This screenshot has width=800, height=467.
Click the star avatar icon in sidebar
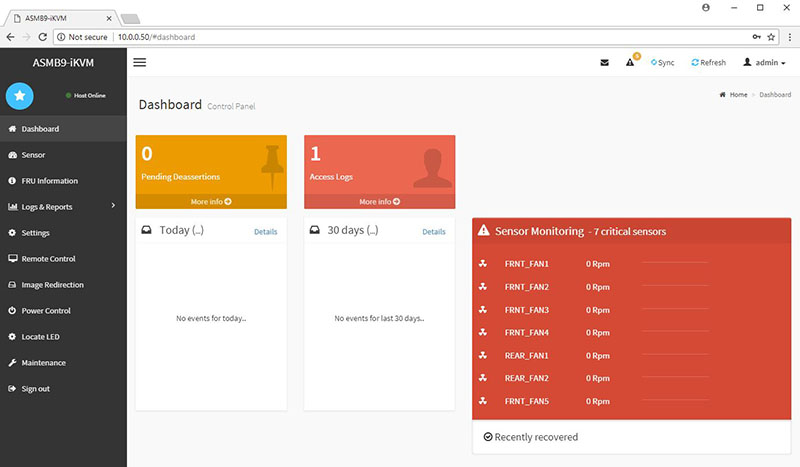20,96
